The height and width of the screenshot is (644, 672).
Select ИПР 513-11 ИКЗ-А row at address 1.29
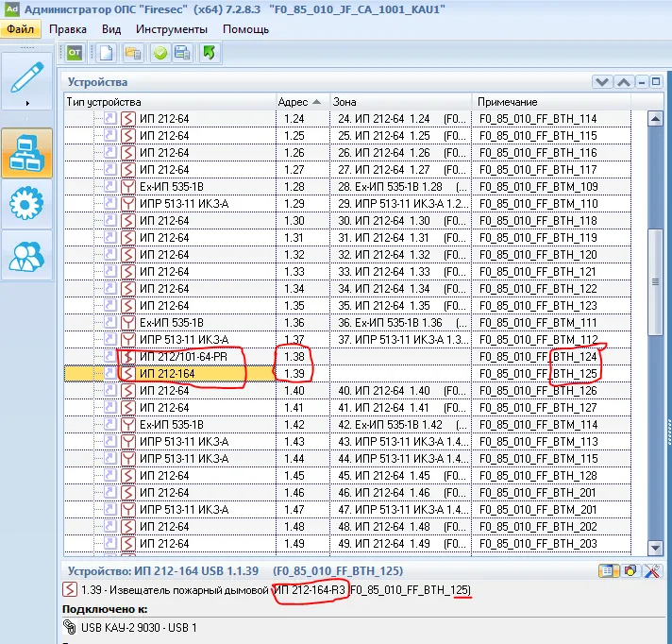click(347, 204)
